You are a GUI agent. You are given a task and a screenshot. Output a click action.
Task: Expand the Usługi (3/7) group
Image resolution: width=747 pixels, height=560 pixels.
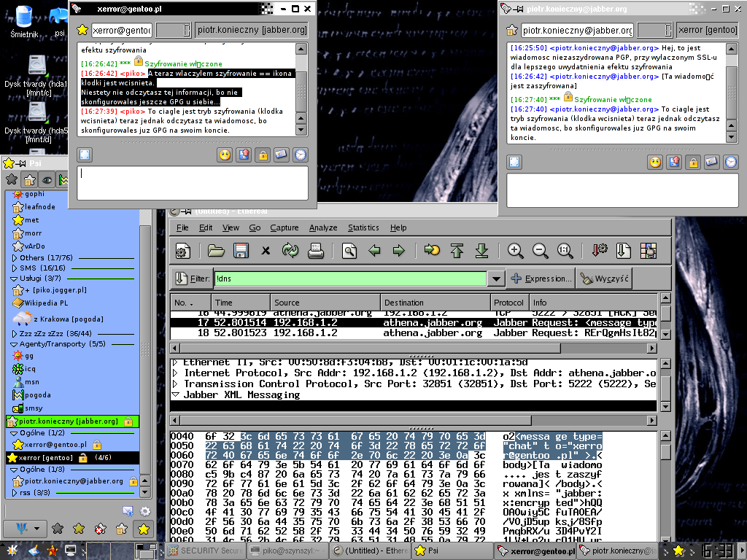tap(14, 278)
